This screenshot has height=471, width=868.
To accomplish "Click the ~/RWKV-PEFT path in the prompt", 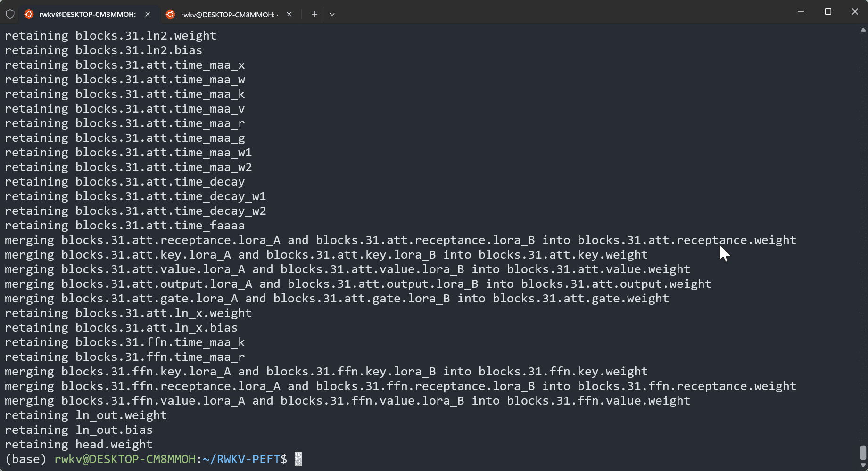I will click(x=245, y=459).
